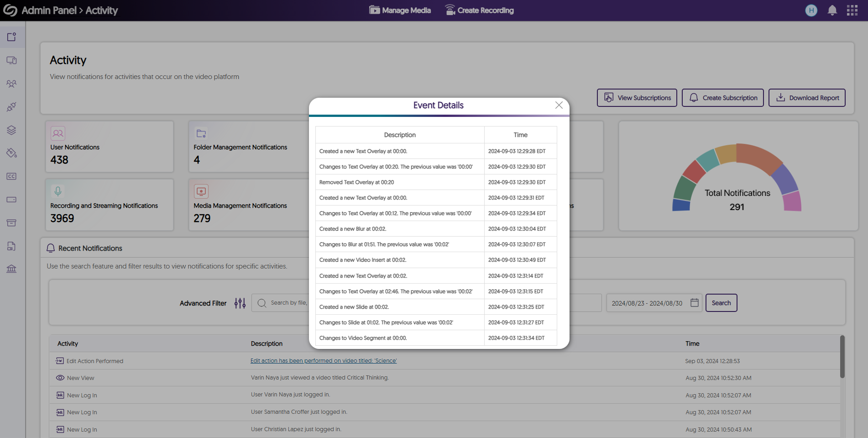Image resolution: width=868 pixels, height=438 pixels.
Task: Open the date range picker calendar
Action: coord(695,302)
